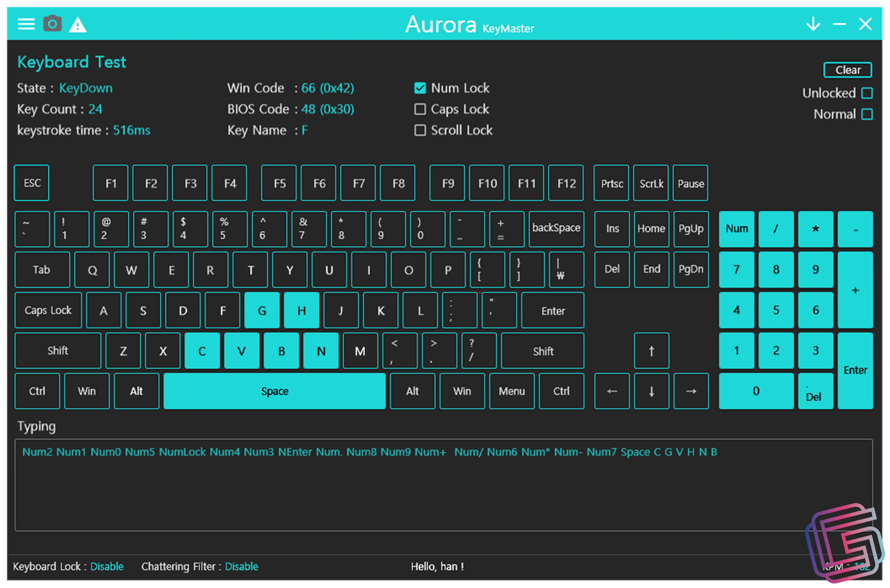Click the Pause key

[x=691, y=183]
